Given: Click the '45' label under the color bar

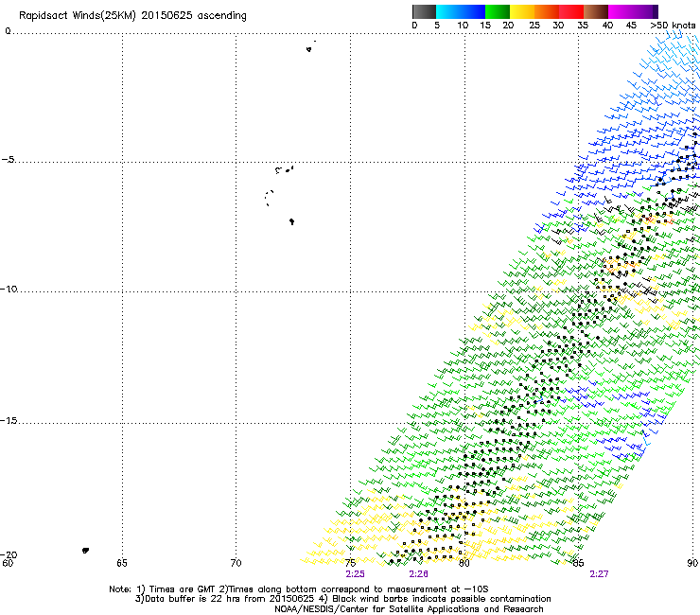Looking at the screenshot, I should tap(631, 26).
